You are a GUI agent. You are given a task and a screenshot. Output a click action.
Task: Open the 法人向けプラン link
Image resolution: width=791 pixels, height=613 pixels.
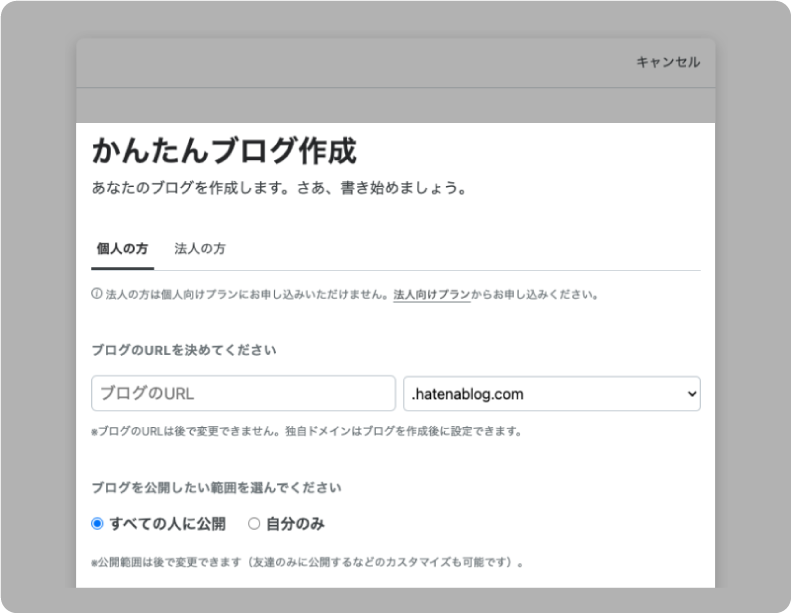431,296
